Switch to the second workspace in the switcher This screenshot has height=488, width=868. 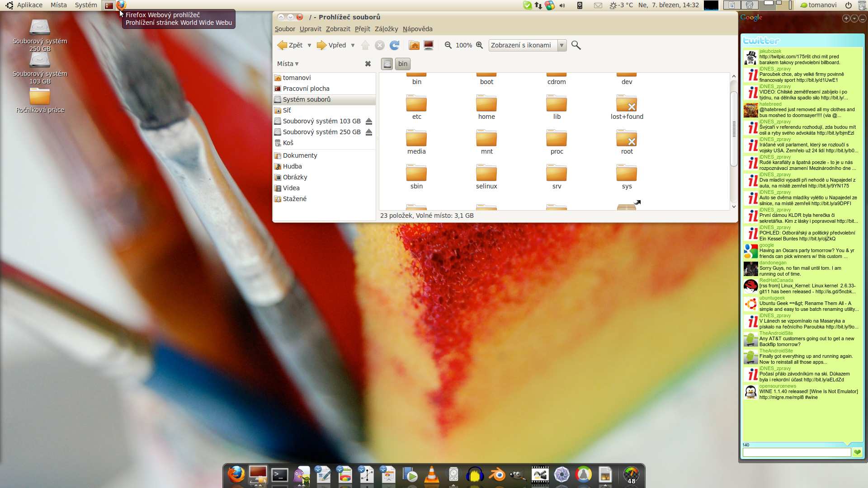click(x=749, y=5)
